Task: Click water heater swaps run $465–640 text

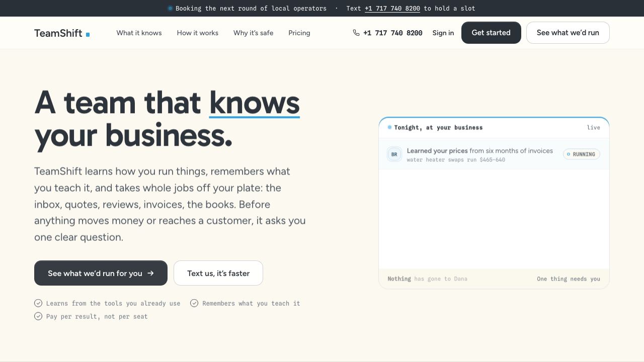Action: (456, 160)
